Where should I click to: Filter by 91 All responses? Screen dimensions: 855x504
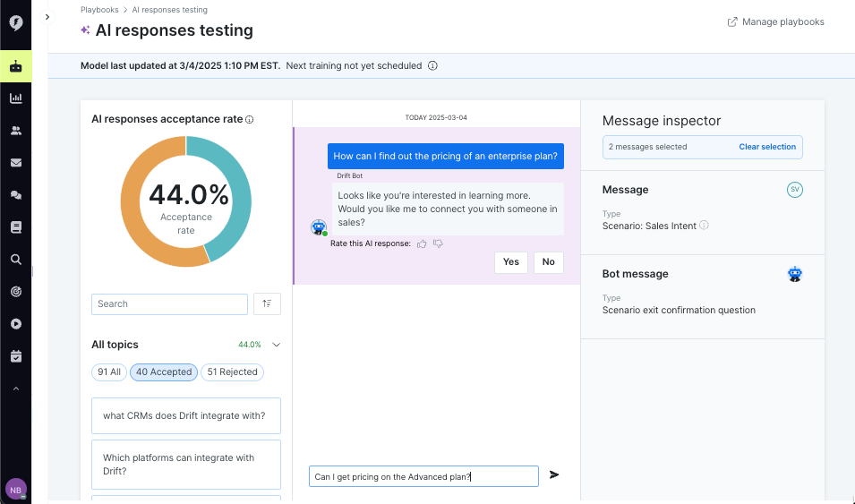[109, 372]
